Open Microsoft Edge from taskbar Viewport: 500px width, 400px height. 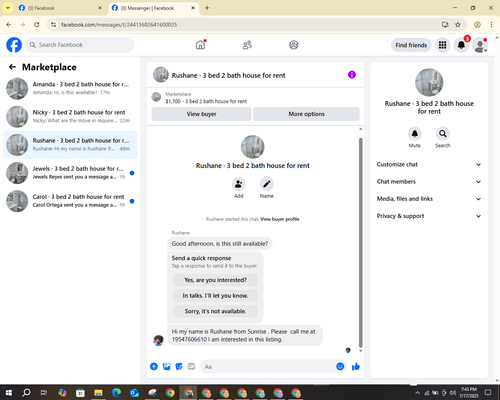pyautogui.click(x=116, y=393)
